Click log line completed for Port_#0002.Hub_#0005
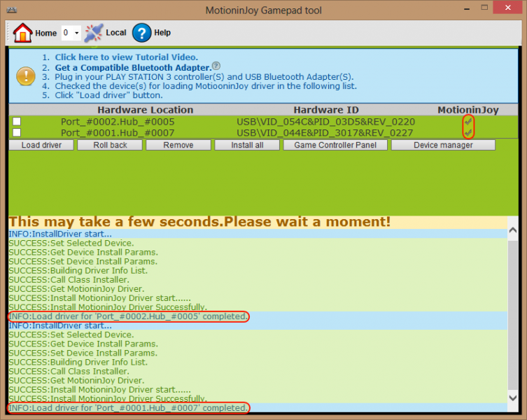The height and width of the screenshot is (420, 527). tap(128, 316)
